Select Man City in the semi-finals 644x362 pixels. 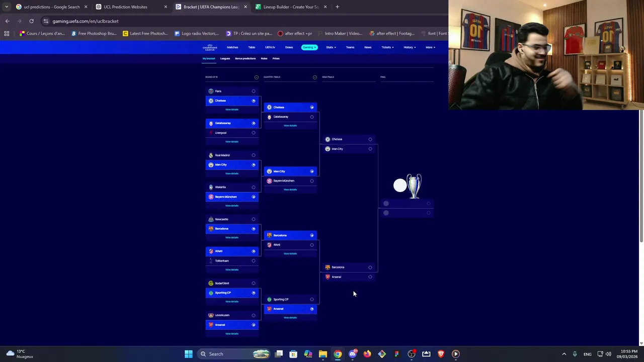[x=349, y=149]
